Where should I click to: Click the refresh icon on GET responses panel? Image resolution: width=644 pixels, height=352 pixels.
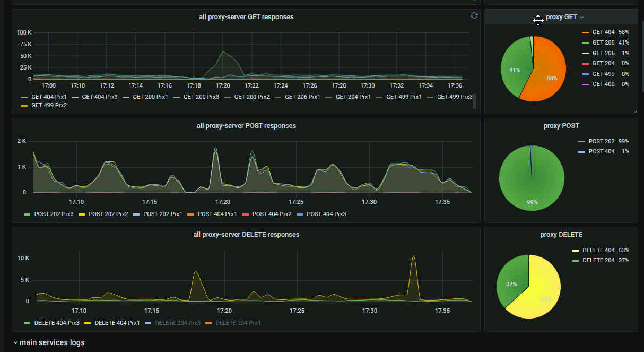[x=474, y=16]
